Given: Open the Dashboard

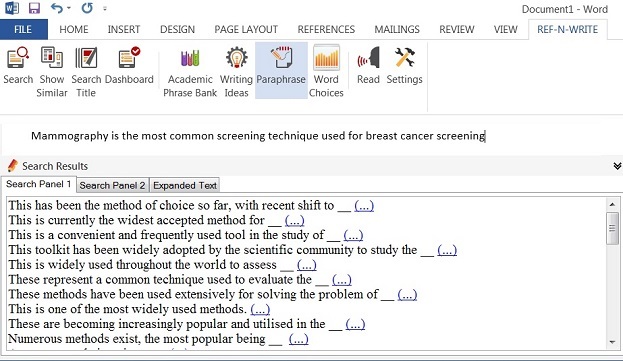Looking at the screenshot, I should click(x=129, y=66).
